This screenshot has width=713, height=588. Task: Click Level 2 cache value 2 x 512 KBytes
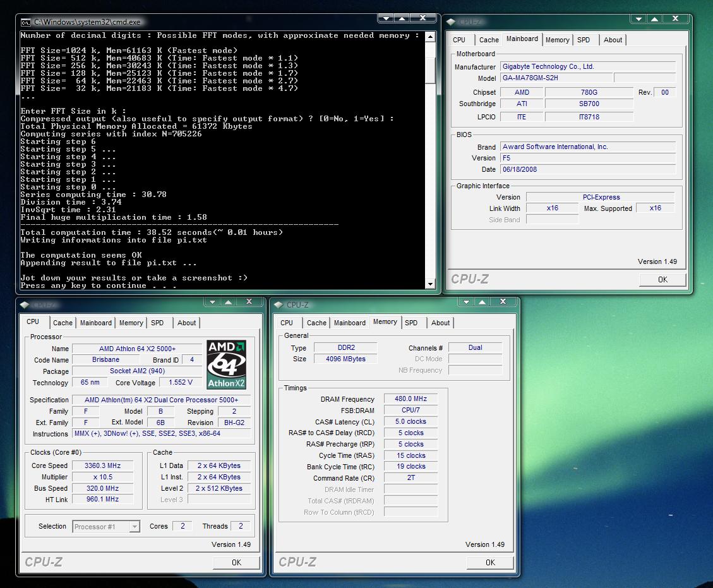click(219, 488)
